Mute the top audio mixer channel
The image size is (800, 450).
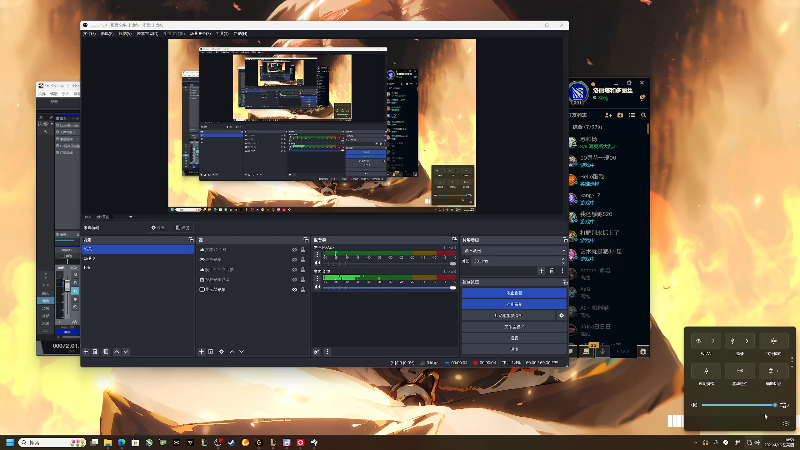click(x=317, y=263)
